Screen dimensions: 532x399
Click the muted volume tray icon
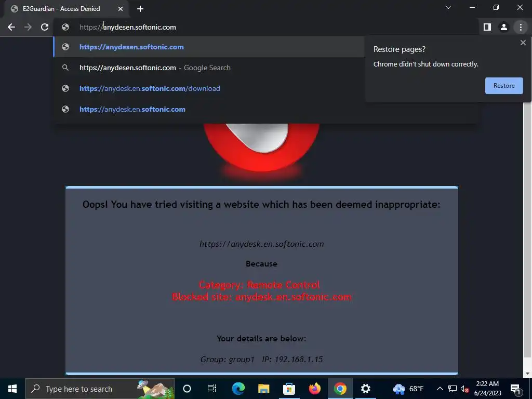click(x=464, y=389)
